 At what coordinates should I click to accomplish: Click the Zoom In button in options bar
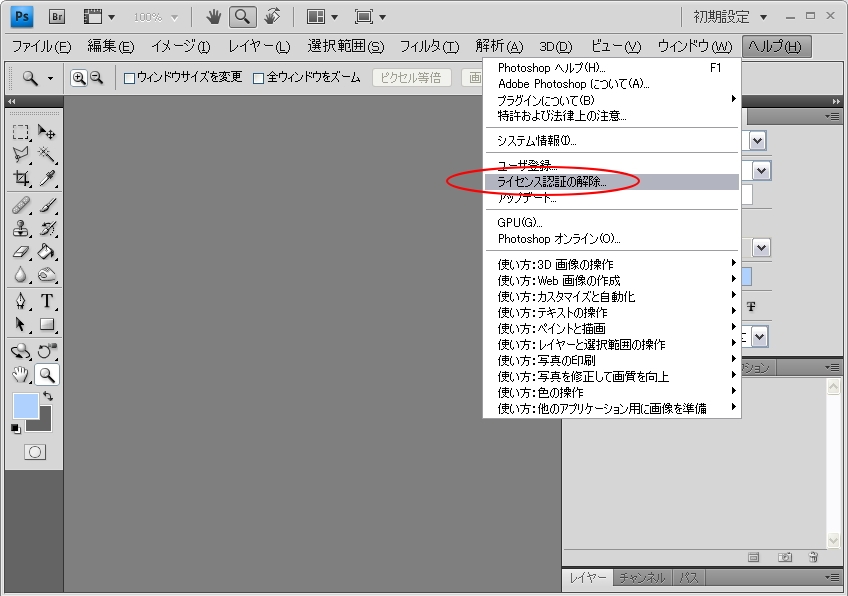(x=79, y=78)
